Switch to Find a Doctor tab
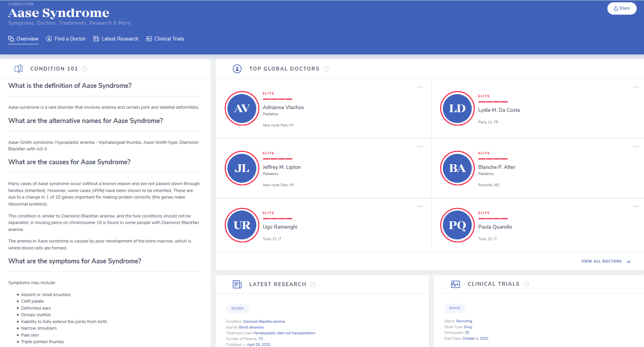The height and width of the screenshot is (347, 644). tap(66, 39)
